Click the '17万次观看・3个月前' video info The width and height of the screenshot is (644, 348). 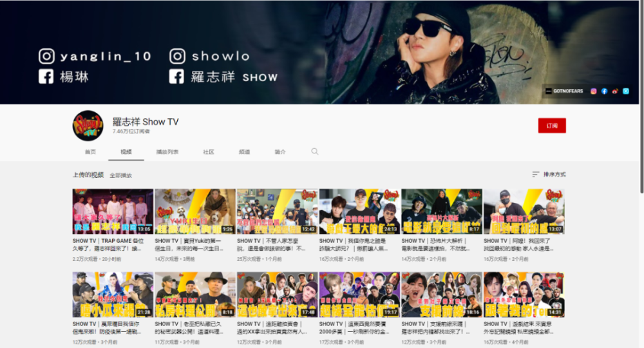click(342, 342)
